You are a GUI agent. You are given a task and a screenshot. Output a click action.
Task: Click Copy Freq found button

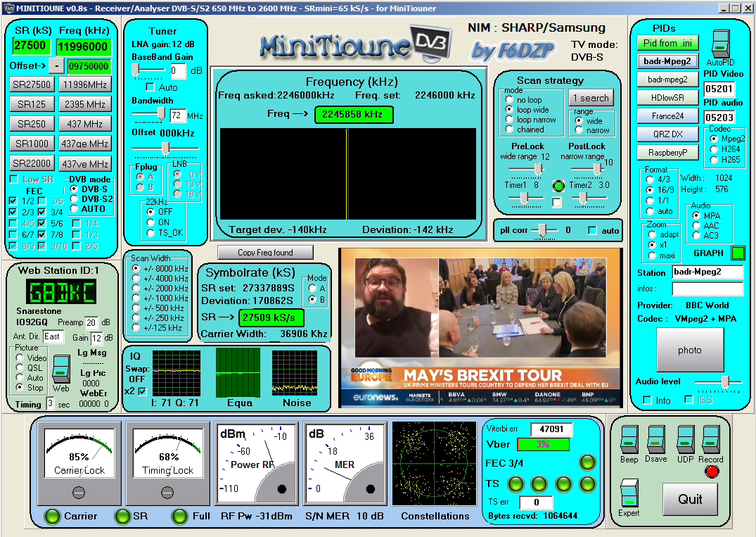(x=265, y=253)
